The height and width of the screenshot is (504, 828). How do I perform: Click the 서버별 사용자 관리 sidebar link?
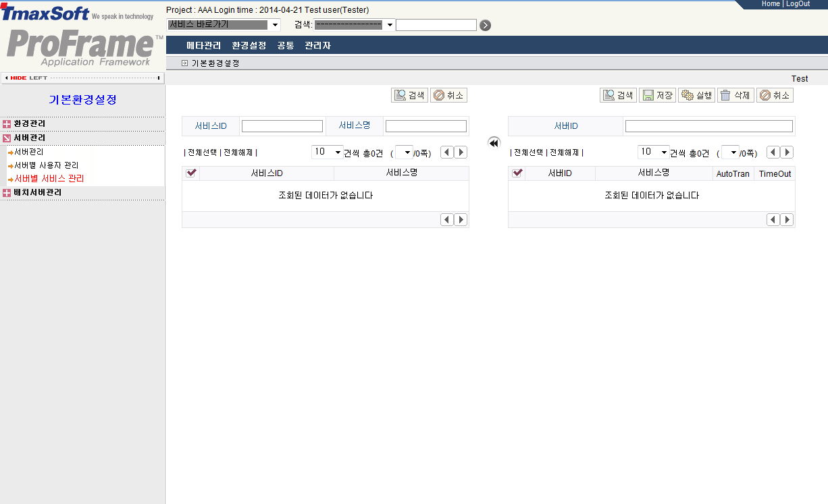pyautogui.click(x=46, y=165)
